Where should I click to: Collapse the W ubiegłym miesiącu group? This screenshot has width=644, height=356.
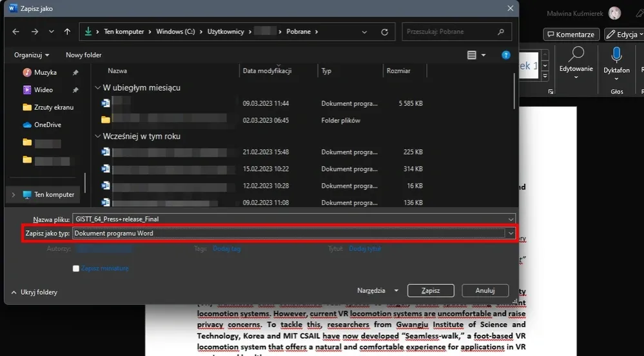click(98, 88)
